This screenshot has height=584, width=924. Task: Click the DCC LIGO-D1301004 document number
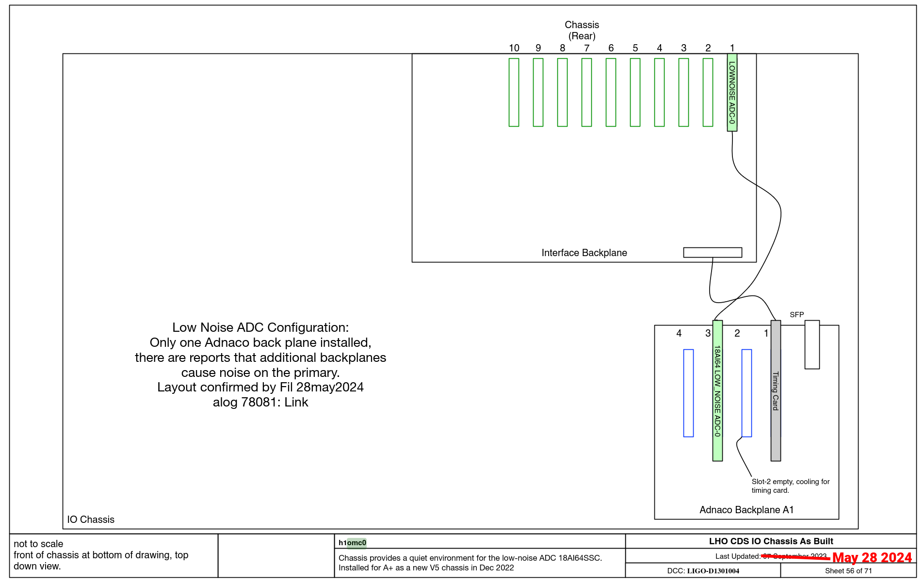tap(703, 571)
